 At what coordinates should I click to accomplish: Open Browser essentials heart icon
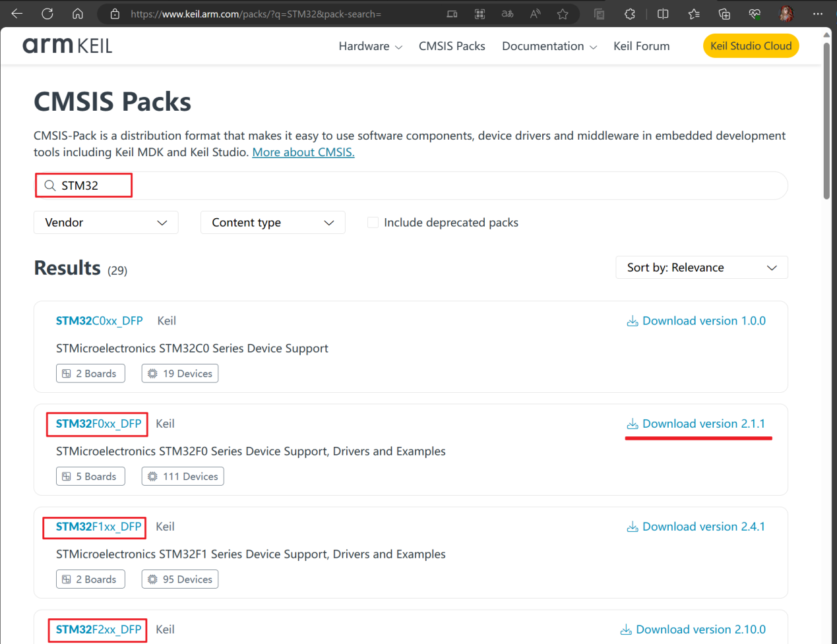click(755, 14)
